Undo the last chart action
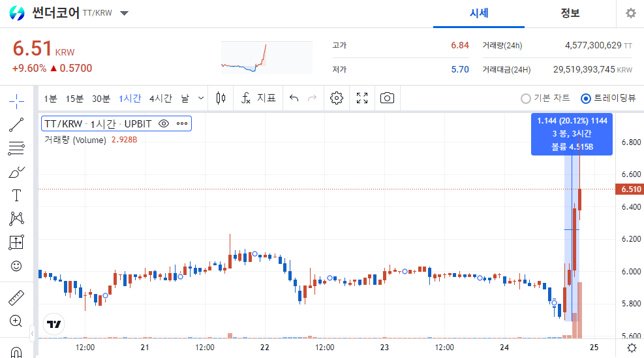The width and height of the screenshot is (644, 358). [294, 98]
